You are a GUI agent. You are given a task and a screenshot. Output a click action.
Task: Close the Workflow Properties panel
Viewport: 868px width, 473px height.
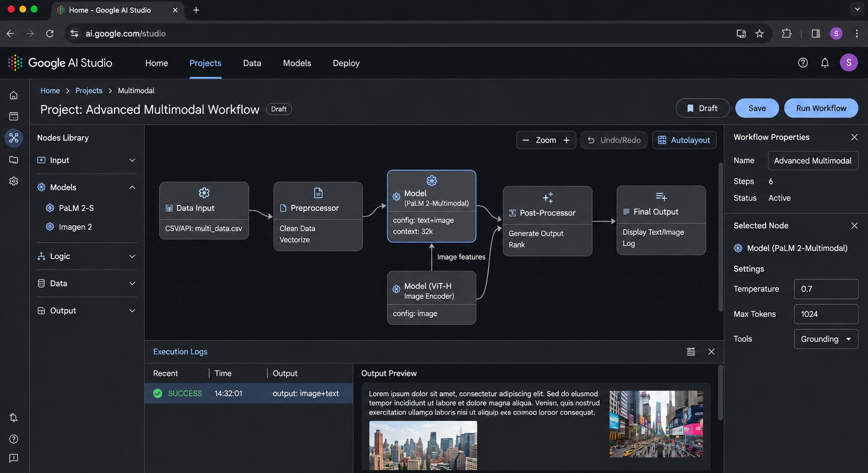point(854,137)
